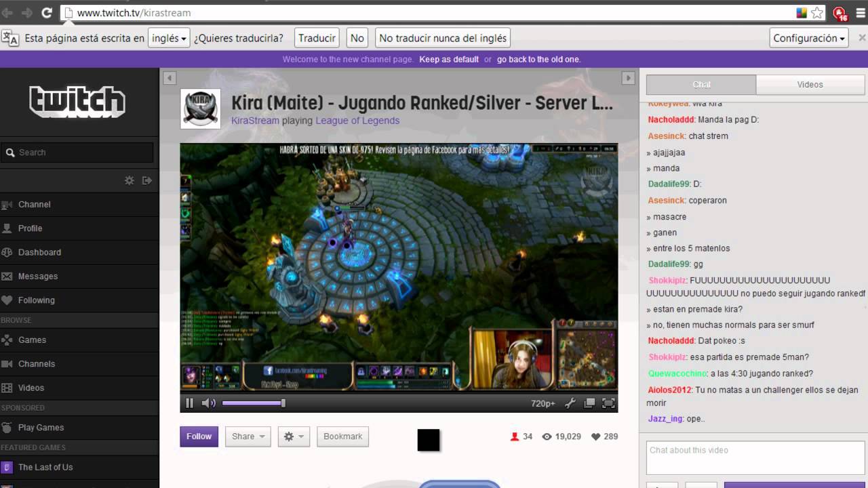Image resolution: width=868 pixels, height=488 pixels.
Task: Click the sidebar settings gear icon
Action: 129,180
